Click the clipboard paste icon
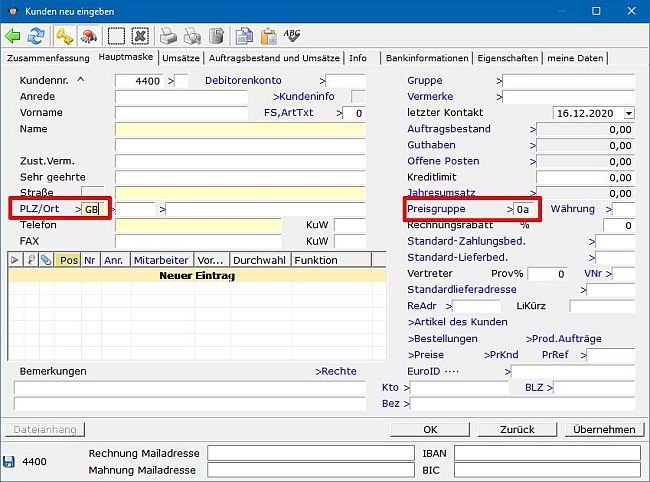 tap(268, 36)
